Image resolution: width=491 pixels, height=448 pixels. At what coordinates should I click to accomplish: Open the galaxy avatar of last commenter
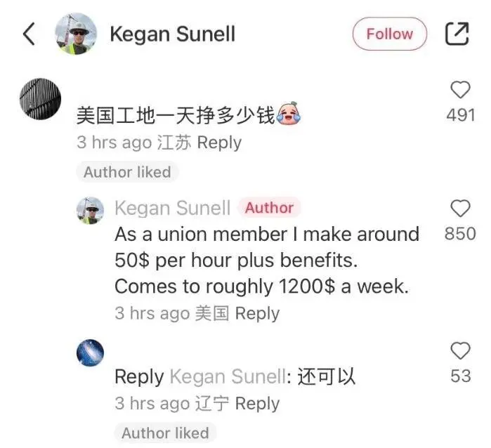pos(90,353)
